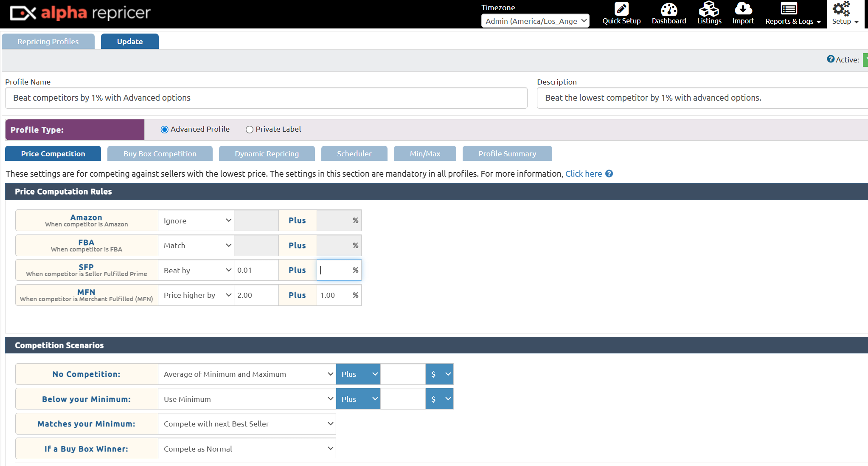The image size is (868, 466).
Task: Click the Update button
Action: 130,42
